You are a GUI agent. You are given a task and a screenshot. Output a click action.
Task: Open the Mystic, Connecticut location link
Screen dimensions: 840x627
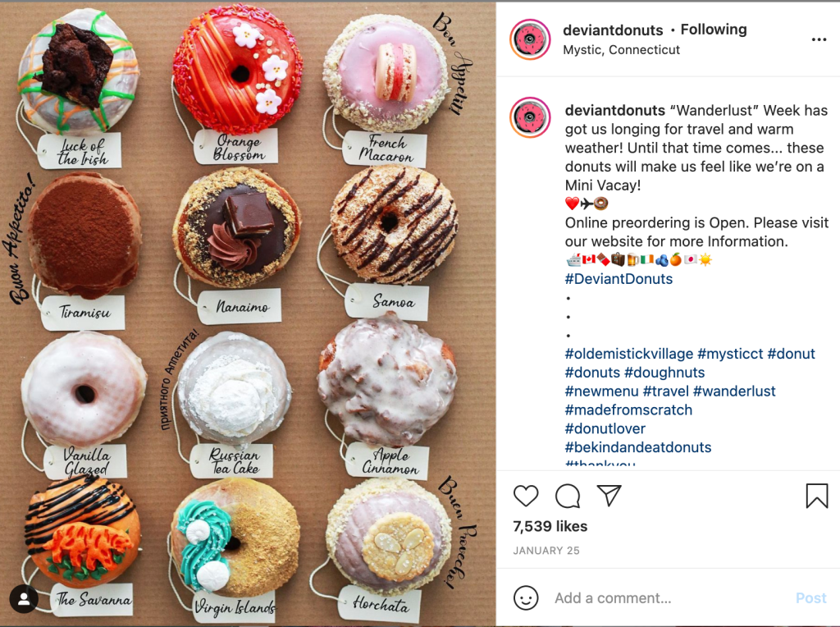coord(621,50)
